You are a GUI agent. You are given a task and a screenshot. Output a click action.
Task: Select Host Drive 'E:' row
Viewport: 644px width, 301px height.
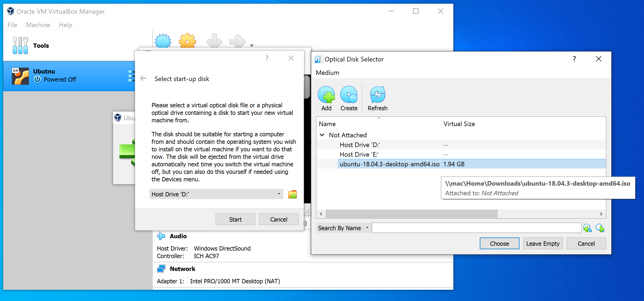pyautogui.click(x=461, y=155)
